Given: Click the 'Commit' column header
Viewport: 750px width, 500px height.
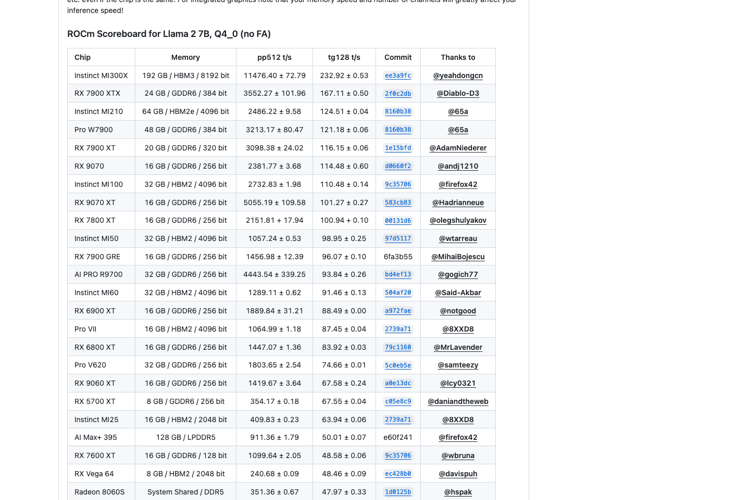Looking at the screenshot, I should [x=398, y=57].
